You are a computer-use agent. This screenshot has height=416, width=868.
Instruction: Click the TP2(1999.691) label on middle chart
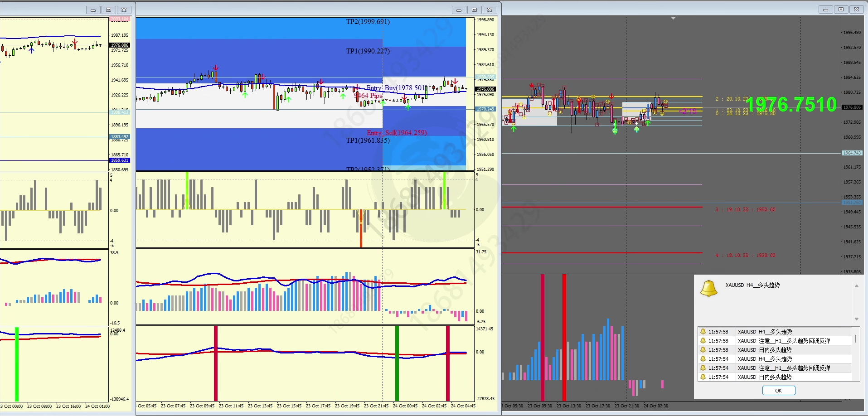click(368, 22)
